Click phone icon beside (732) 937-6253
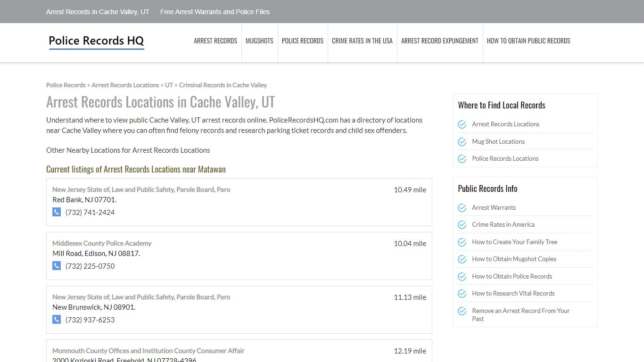The width and height of the screenshot is (644, 362). (57, 320)
